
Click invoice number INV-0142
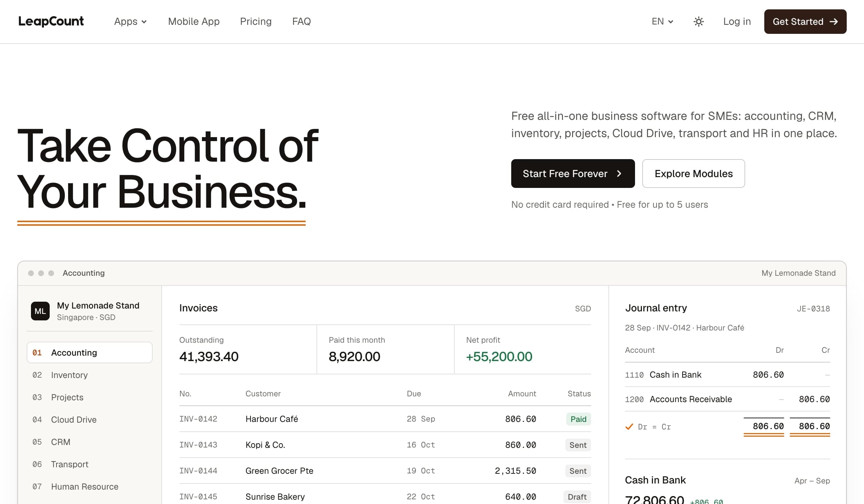[x=198, y=419]
